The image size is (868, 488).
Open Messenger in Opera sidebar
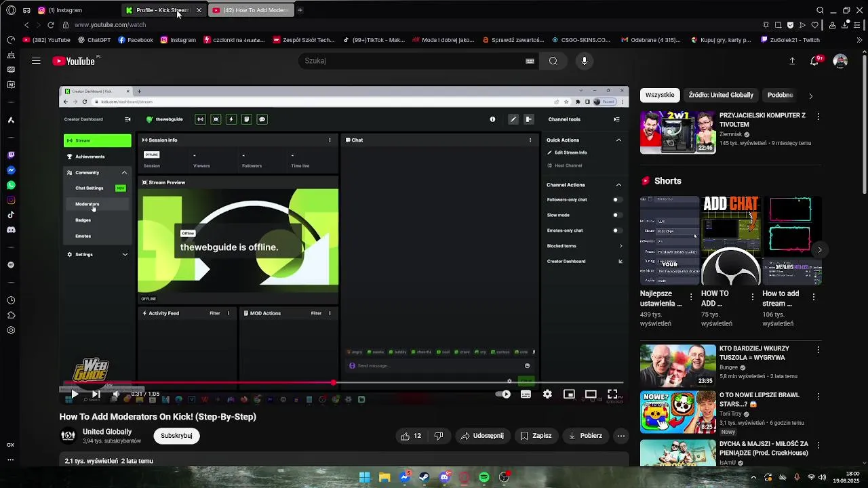pos(11,170)
